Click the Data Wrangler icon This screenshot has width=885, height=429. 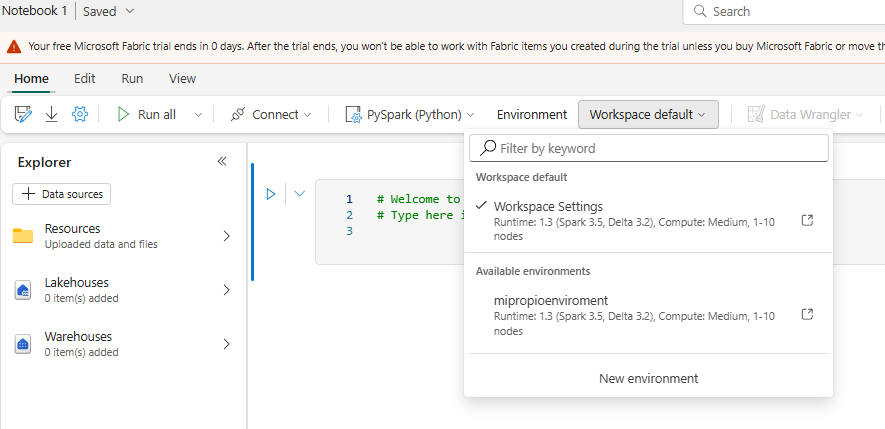(756, 115)
